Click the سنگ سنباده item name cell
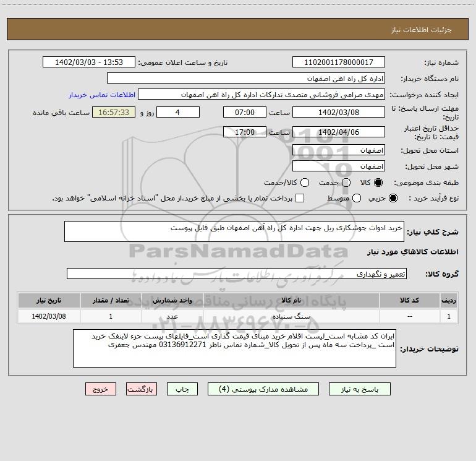This screenshot has width=476, height=461. click(x=291, y=316)
